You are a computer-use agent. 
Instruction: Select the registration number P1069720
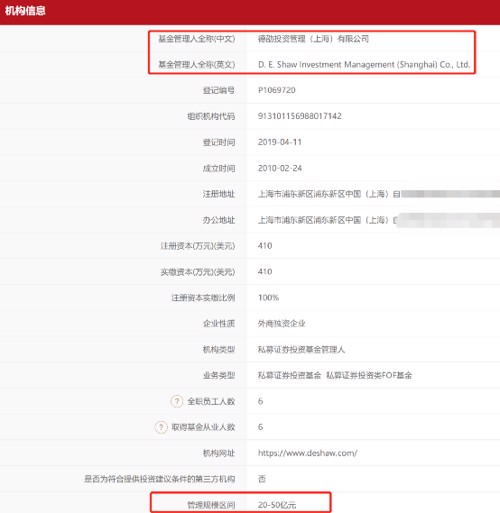tap(277, 90)
